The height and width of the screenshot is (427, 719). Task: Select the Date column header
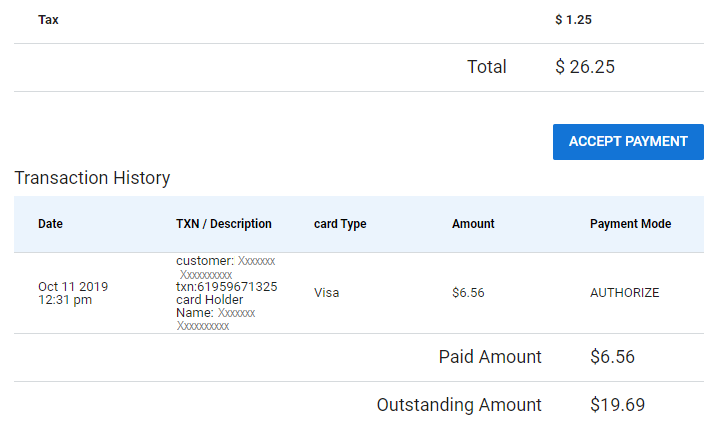click(x=50, y=224)
